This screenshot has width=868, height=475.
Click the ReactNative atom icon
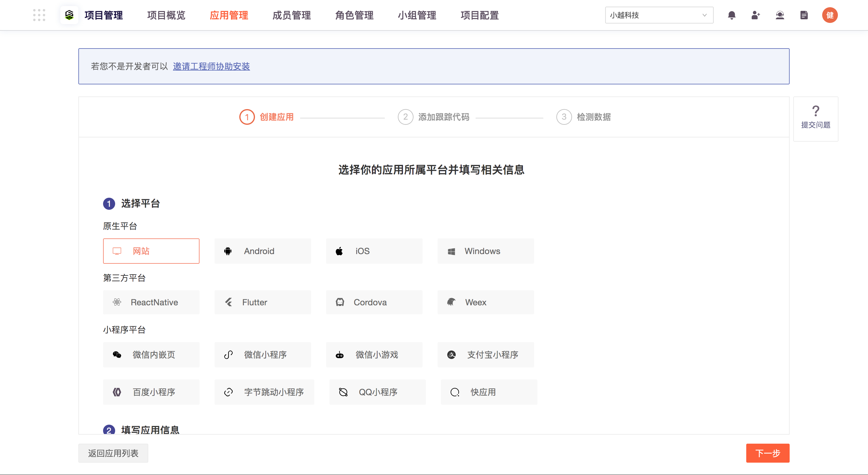point(117,302)
